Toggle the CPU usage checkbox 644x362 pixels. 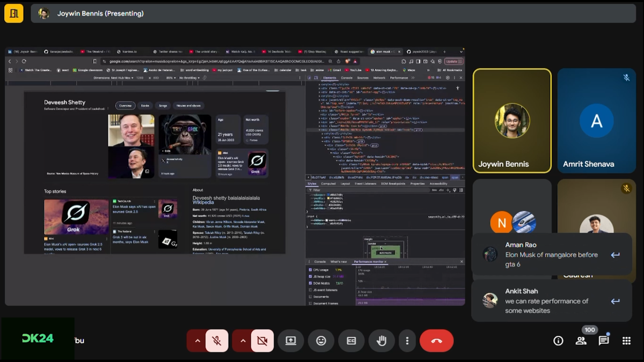click(310, 270)
